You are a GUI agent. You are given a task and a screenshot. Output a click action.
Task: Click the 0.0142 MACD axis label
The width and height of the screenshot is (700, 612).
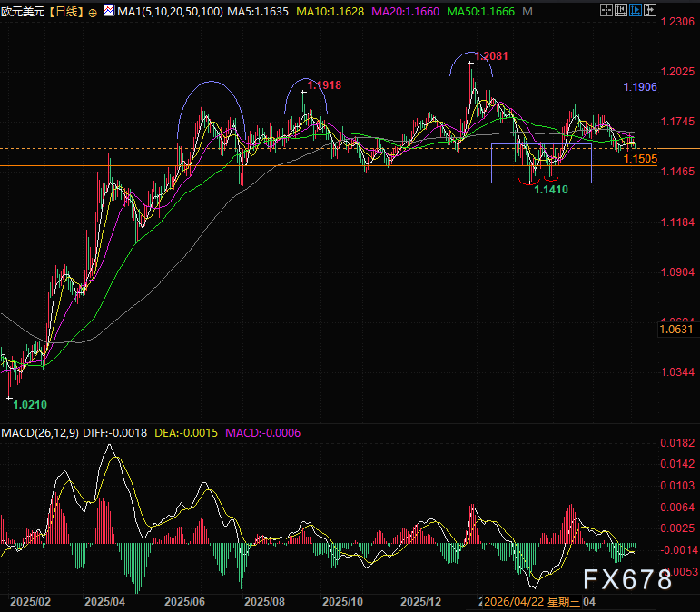coord(677,464)
